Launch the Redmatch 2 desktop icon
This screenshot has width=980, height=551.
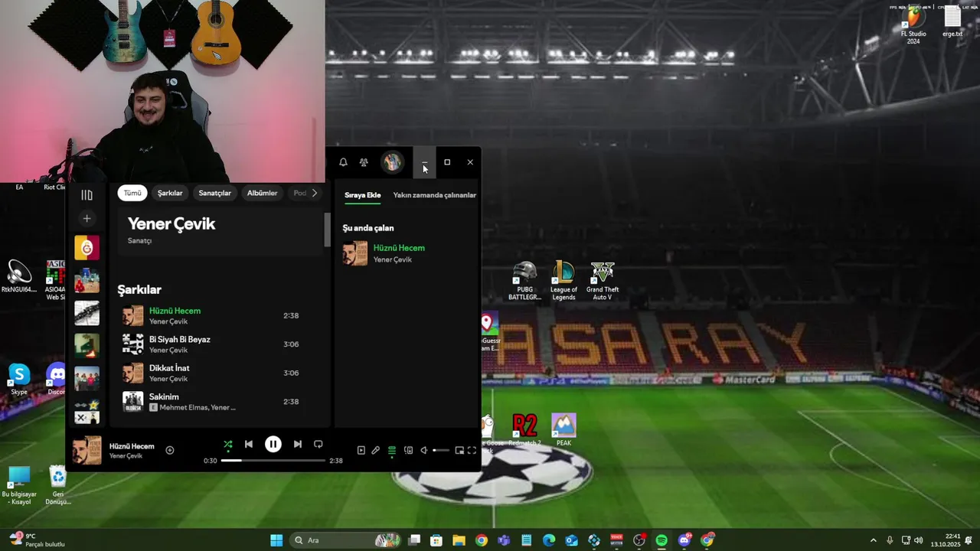point(524,430)
